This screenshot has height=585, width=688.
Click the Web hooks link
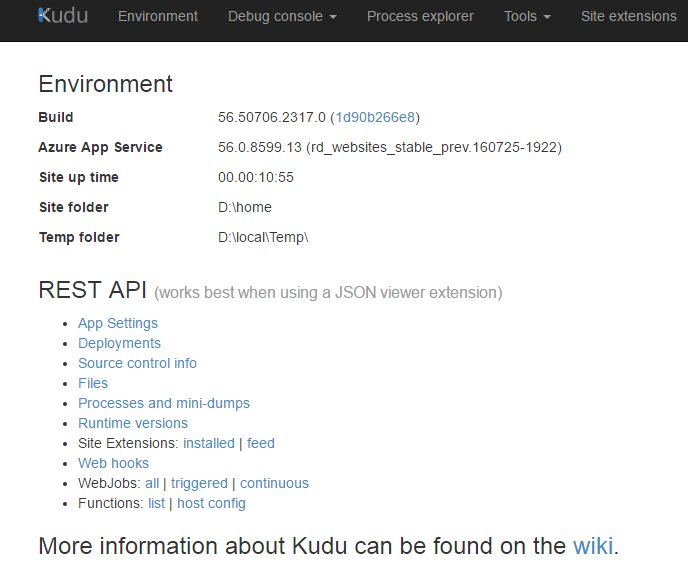113,463
